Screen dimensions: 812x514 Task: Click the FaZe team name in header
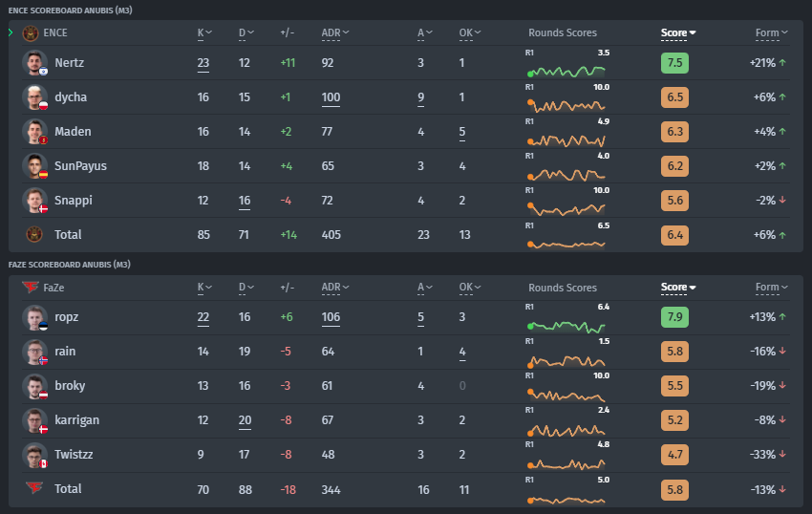[x=53, y=288]
